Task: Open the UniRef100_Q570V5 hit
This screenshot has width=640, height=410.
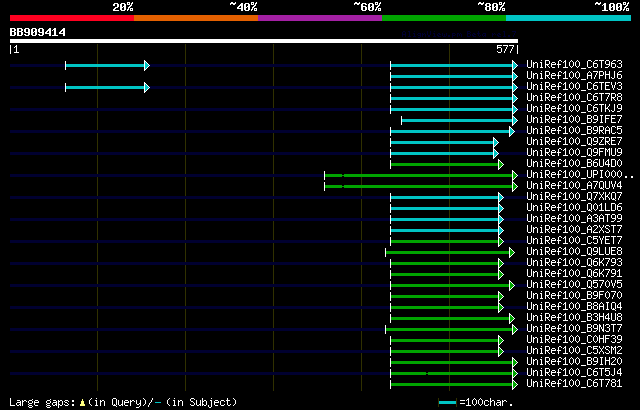Action: tap(574, 285)
